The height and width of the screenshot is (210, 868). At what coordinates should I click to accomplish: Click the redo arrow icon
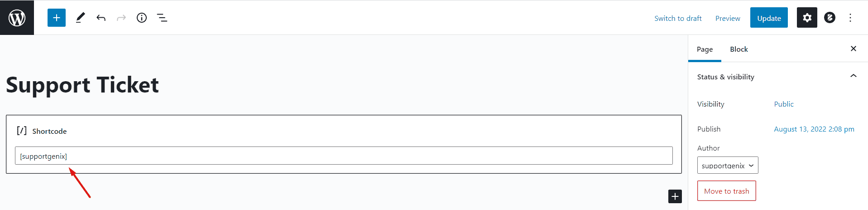(x=121, y=18)
